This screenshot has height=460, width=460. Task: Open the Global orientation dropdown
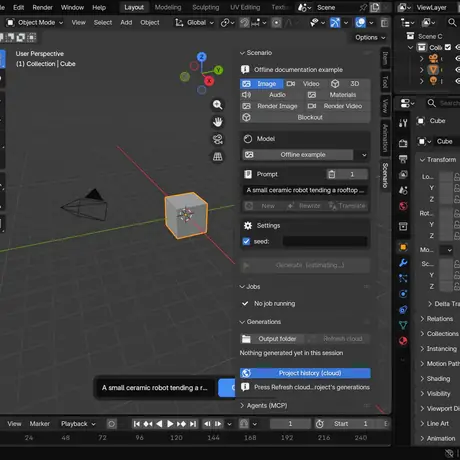(x=195, y=22)
